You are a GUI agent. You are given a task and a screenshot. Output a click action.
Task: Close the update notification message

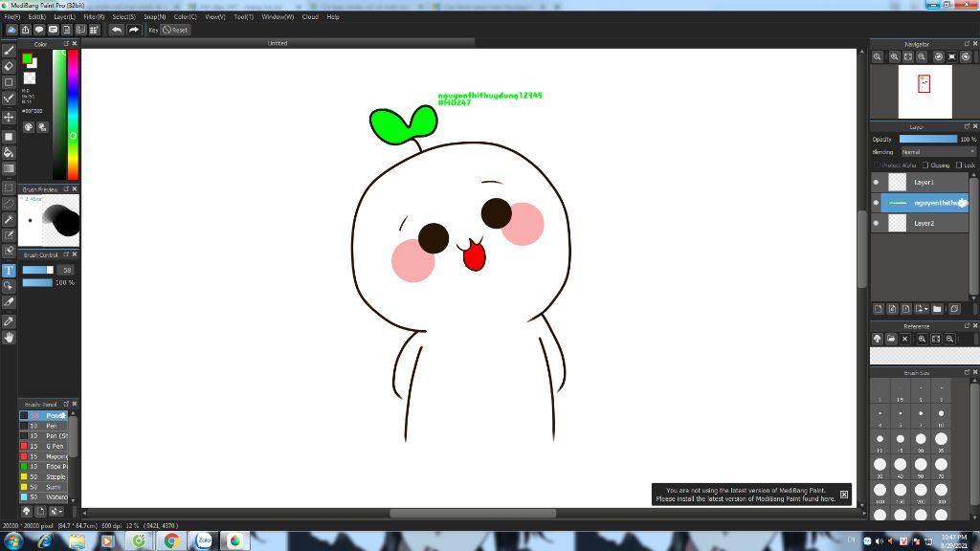coord(844,495)
